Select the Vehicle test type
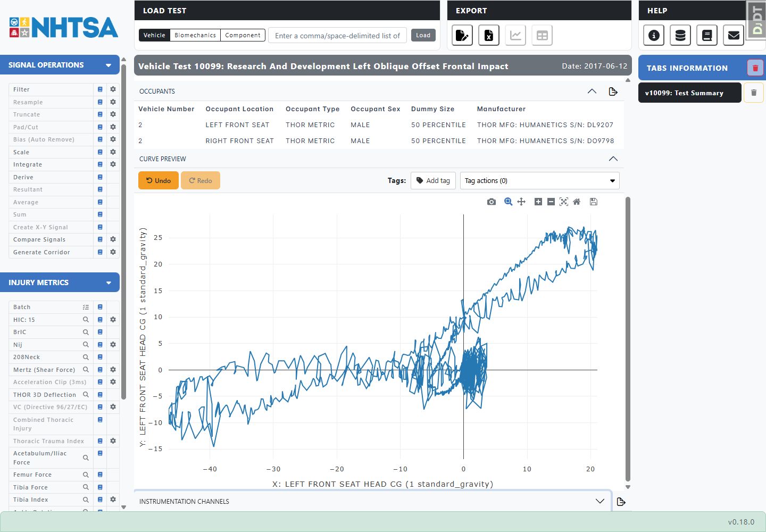The height and width of the screenshot is (532, 766). pos(154,35)
